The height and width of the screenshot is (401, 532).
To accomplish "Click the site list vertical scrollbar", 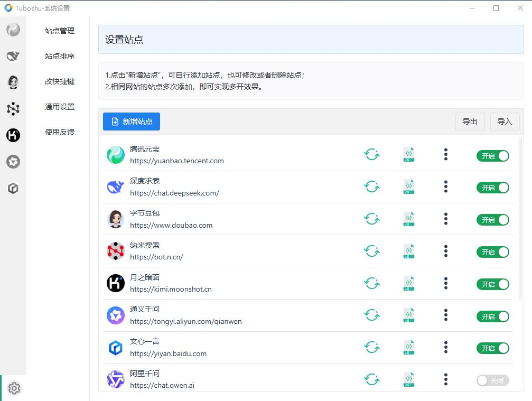I will coord(520,222).
